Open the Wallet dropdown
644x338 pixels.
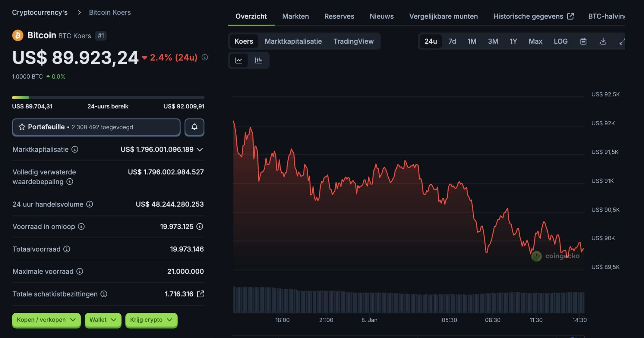(x=103, y=320)
